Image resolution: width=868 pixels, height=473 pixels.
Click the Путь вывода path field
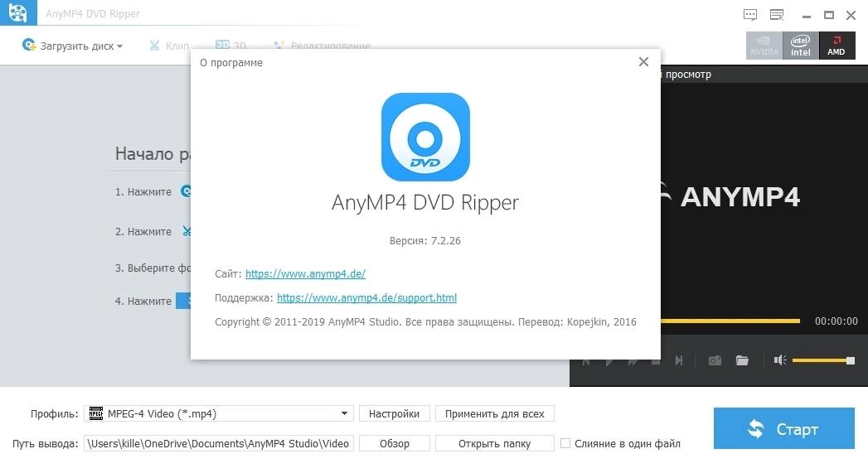tap(219, 444)
